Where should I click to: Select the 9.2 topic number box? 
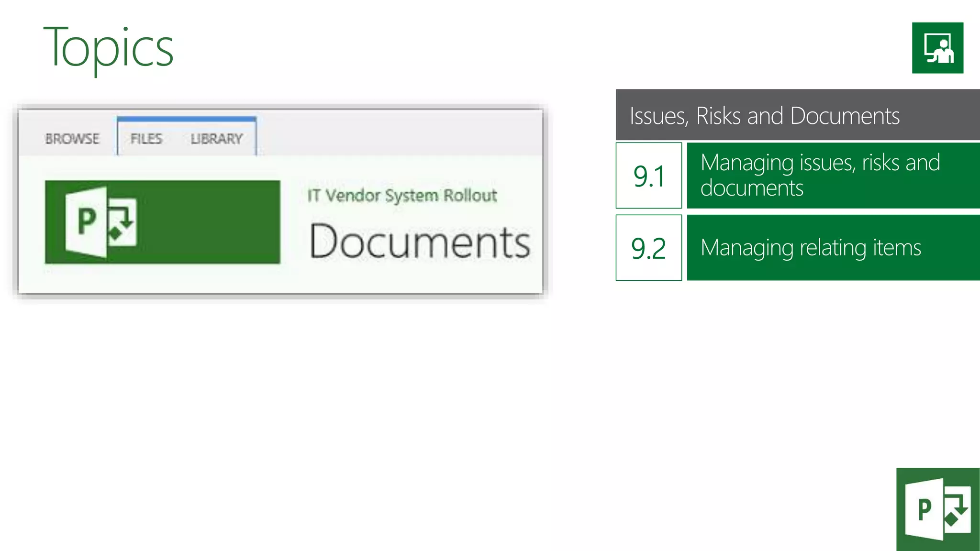[649, 248]
